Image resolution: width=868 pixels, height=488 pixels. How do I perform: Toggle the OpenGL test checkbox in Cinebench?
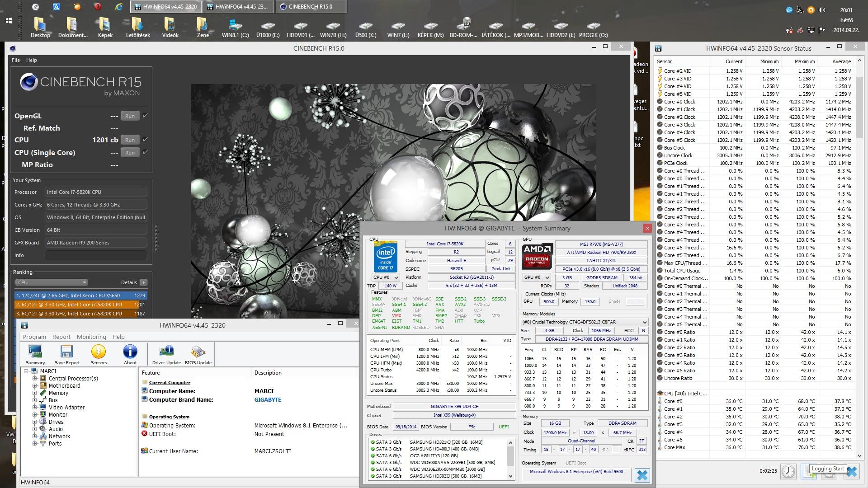(x=145, y=116)
